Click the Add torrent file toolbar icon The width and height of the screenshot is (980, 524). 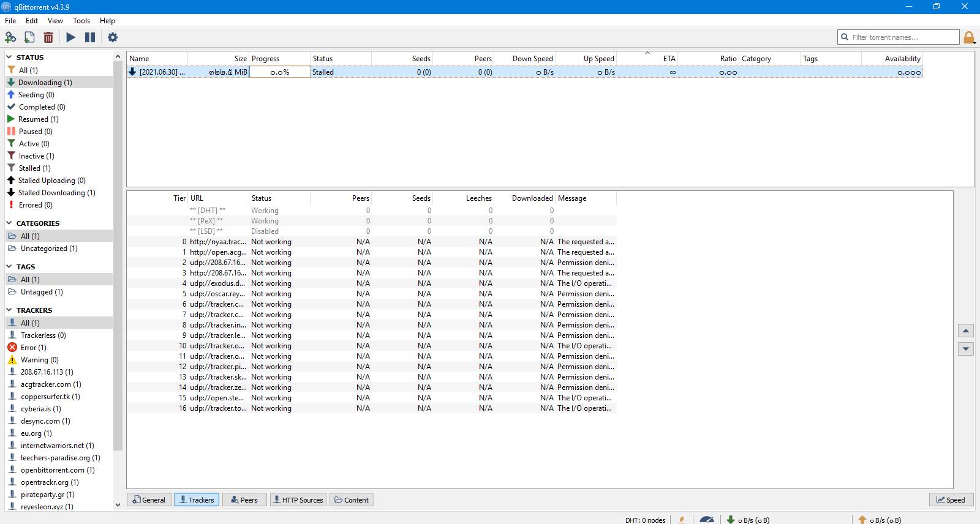pos(29,37)
